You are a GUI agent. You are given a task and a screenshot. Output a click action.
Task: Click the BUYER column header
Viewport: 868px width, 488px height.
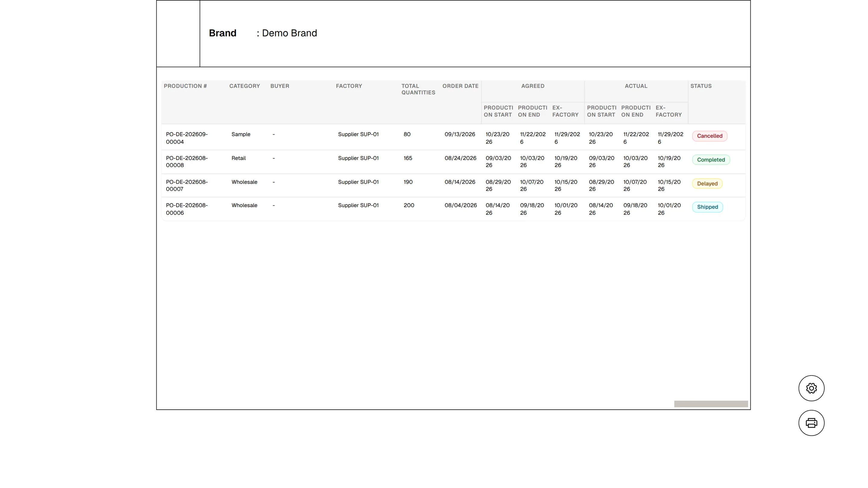[x=280, y=86]
